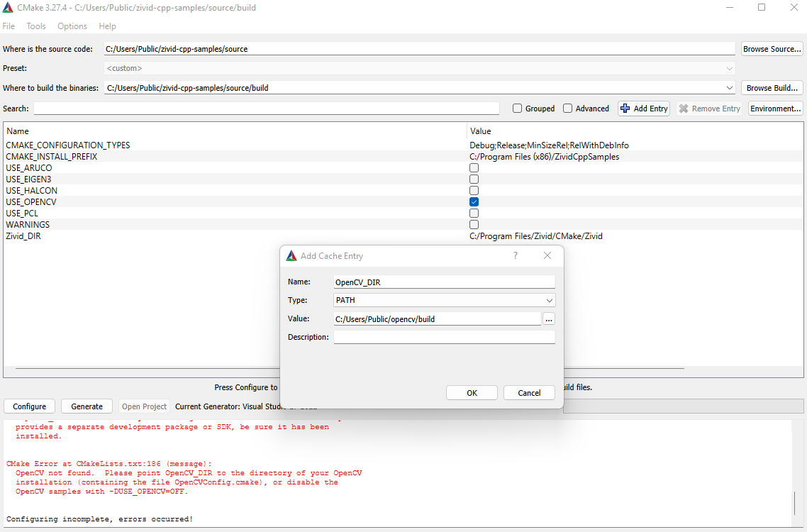Viewport: 807px width, 532px height.
Task: Click the Add Entry button with plus icon
Action: tap(644, 109)
